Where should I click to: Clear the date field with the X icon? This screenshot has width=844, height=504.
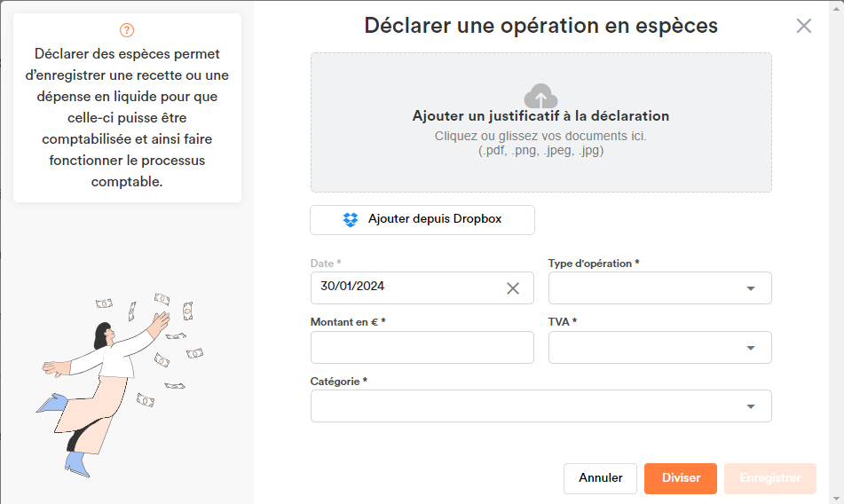click(513, 288)
